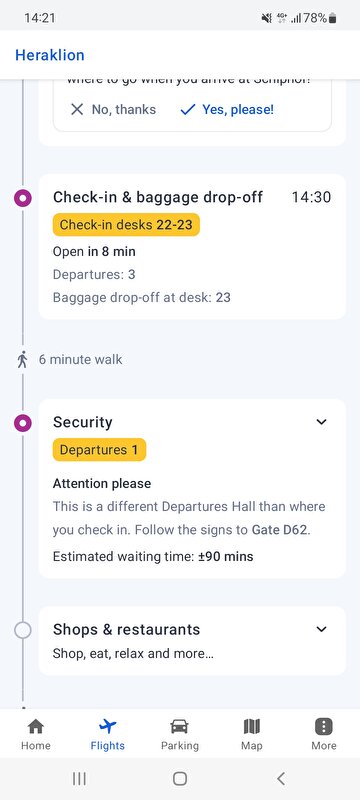Select the Shops & restaurants empty circle marker
The height and width of the screenshot is (800, 360).
(22, 630)
